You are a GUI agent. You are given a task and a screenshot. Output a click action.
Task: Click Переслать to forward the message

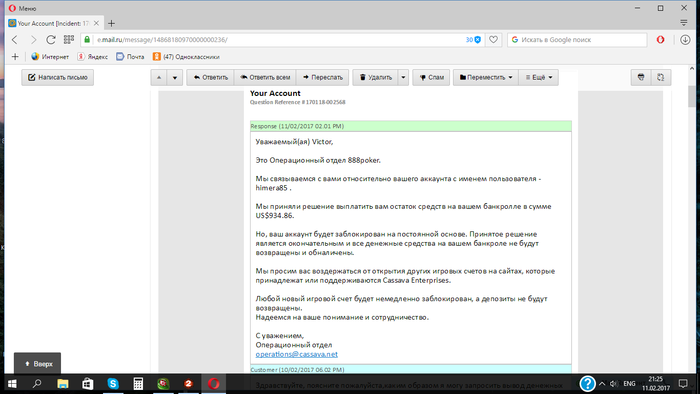tap(323, 77)
